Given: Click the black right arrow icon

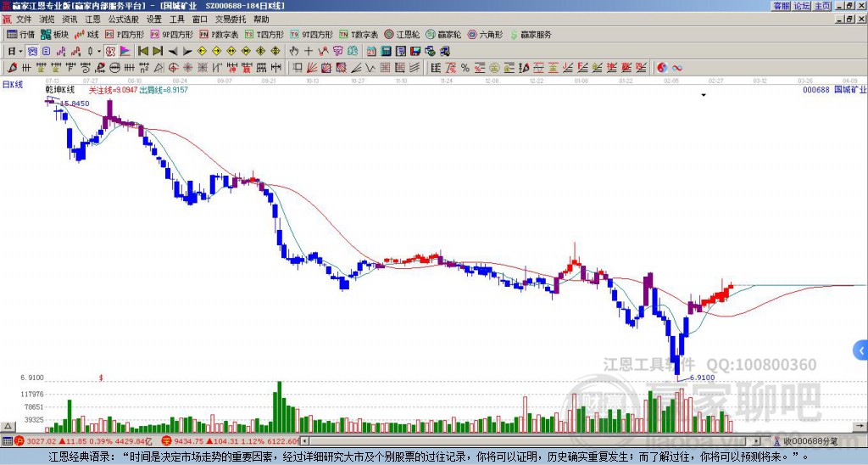Looking at the screenshot, I should click(x=187, y=52).
